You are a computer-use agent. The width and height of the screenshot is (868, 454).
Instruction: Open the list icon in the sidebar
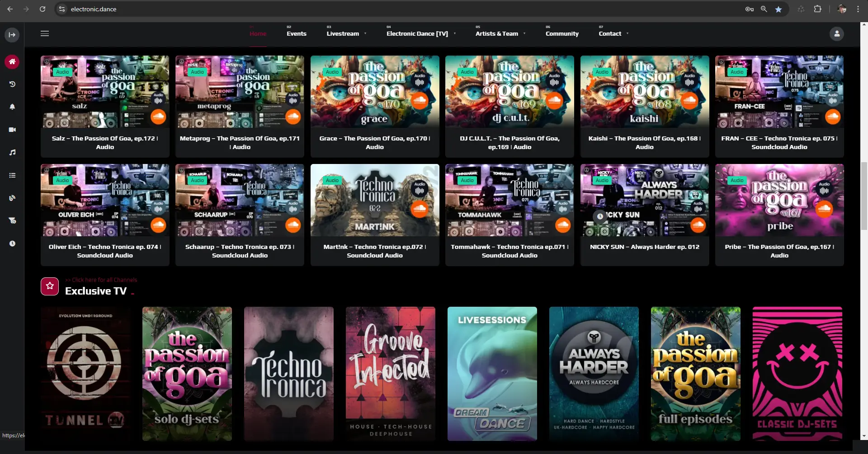click(12, 175)
